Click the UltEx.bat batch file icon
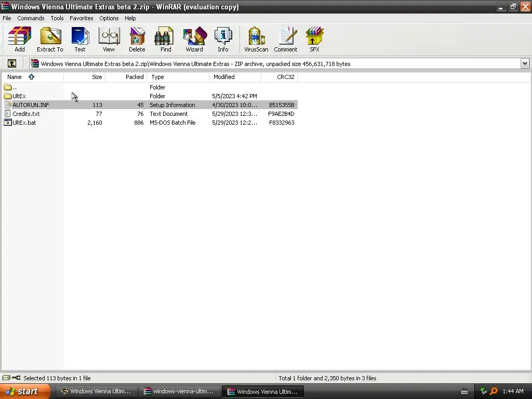Screen dimensions: 532x399 pyautogui.click(x=7, y=123)
